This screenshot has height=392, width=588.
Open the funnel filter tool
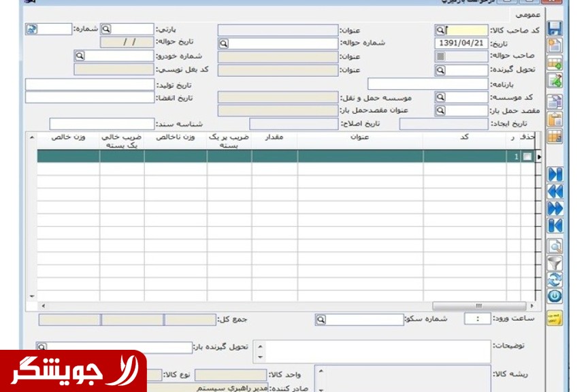[x=555, y=263]
